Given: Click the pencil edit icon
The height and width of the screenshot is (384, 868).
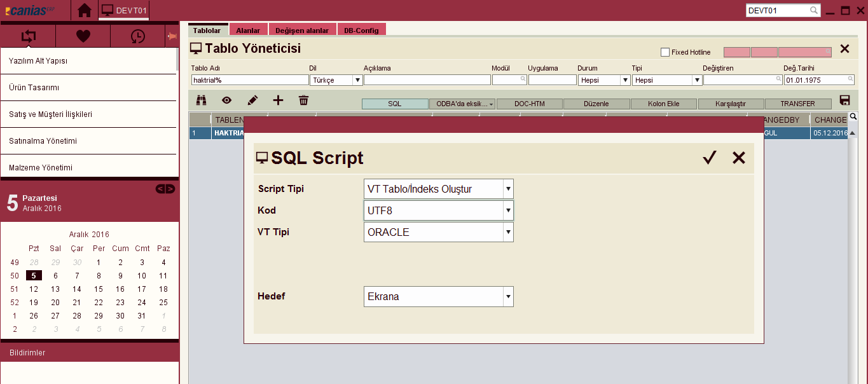Looking at the screenshot, I should coord(252,100).
